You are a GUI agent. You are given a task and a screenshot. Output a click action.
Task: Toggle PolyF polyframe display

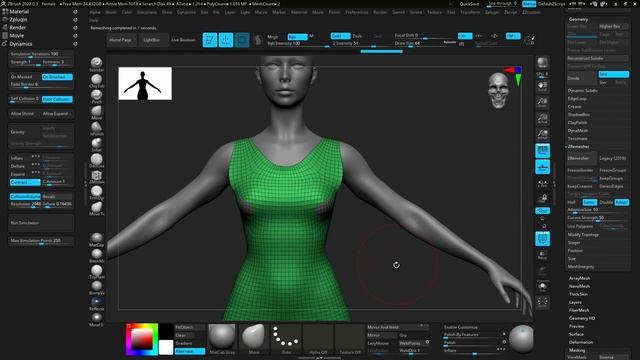(x=542, y=239)
